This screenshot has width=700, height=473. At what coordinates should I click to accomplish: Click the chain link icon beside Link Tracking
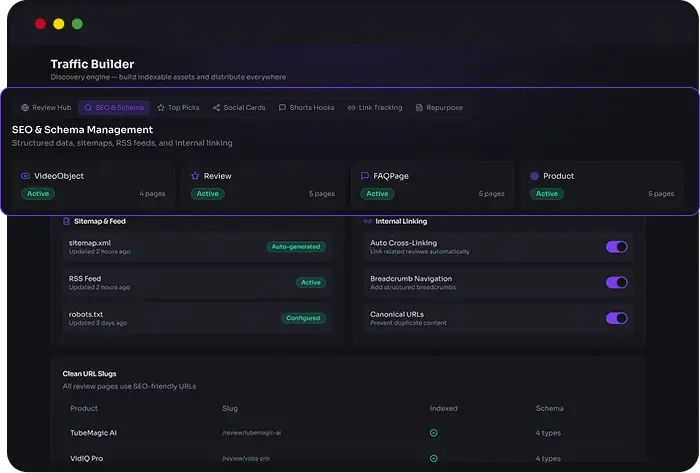[352, 108]
